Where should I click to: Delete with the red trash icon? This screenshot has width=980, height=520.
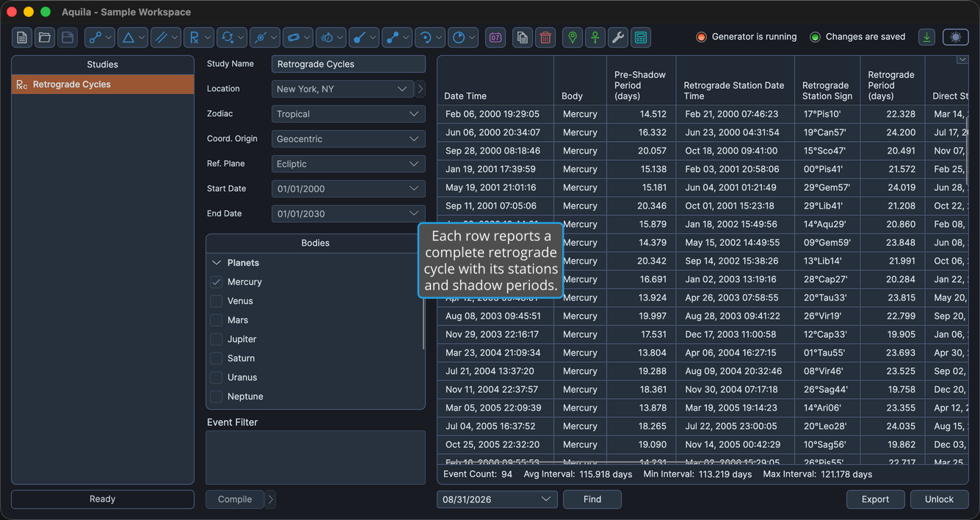click(x=545, y=37)
